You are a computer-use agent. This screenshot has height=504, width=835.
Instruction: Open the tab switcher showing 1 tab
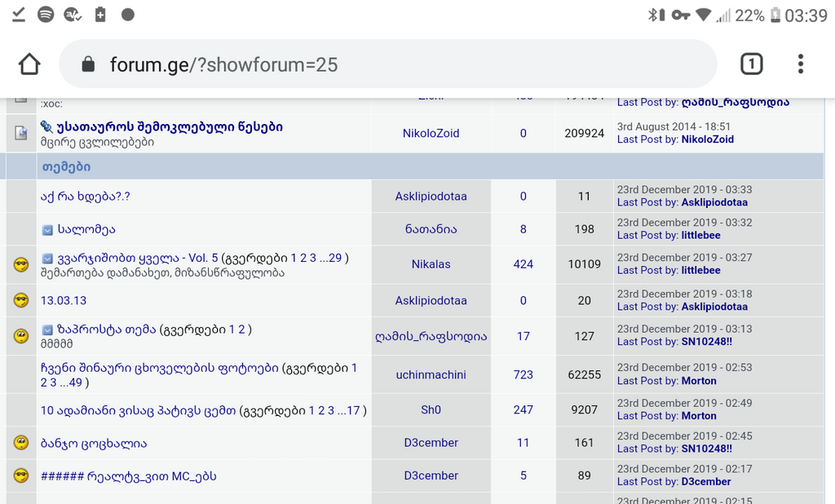(751, 64)
